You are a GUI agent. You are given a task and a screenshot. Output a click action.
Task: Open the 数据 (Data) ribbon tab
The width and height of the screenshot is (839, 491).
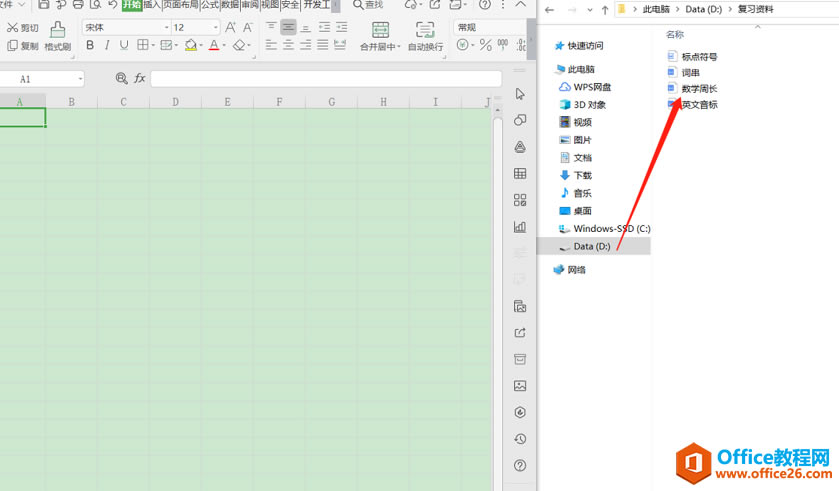tap(230, 5)
